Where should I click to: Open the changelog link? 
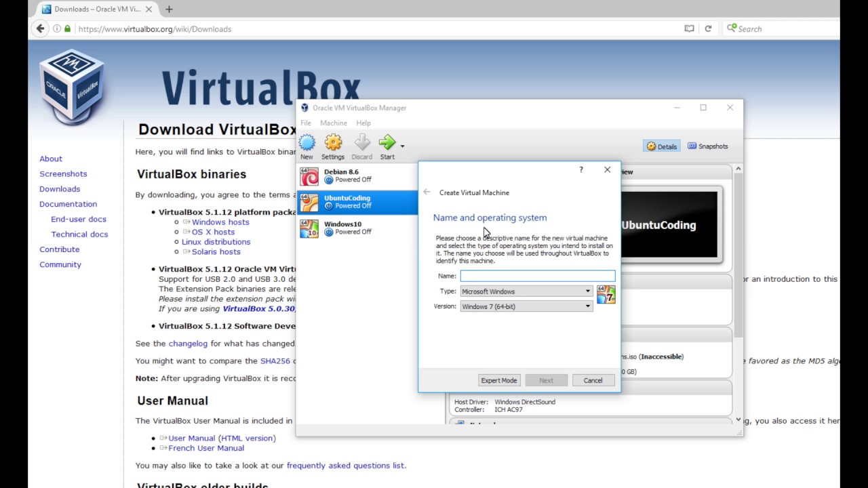pyautogui.click(x=188, y=344)
